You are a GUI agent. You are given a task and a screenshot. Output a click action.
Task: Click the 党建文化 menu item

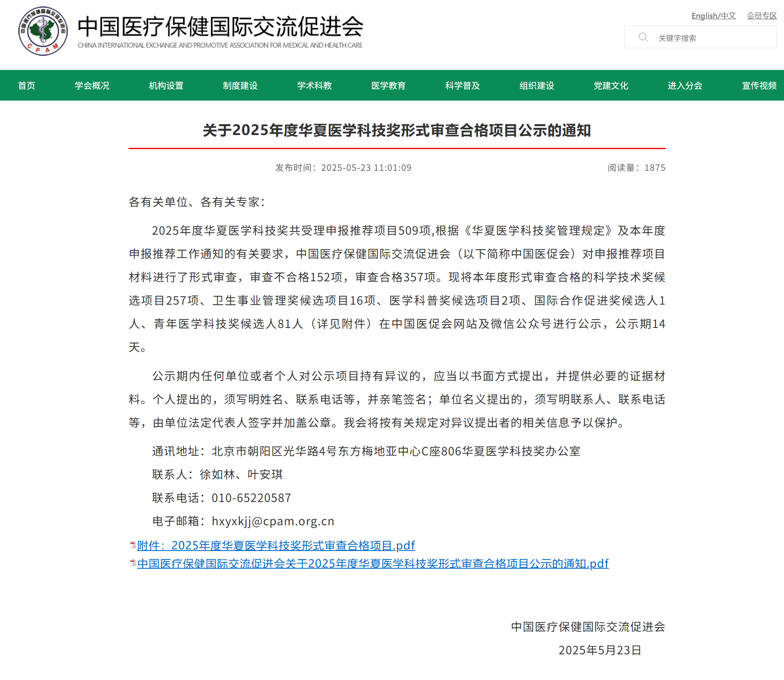coord(611,86)
